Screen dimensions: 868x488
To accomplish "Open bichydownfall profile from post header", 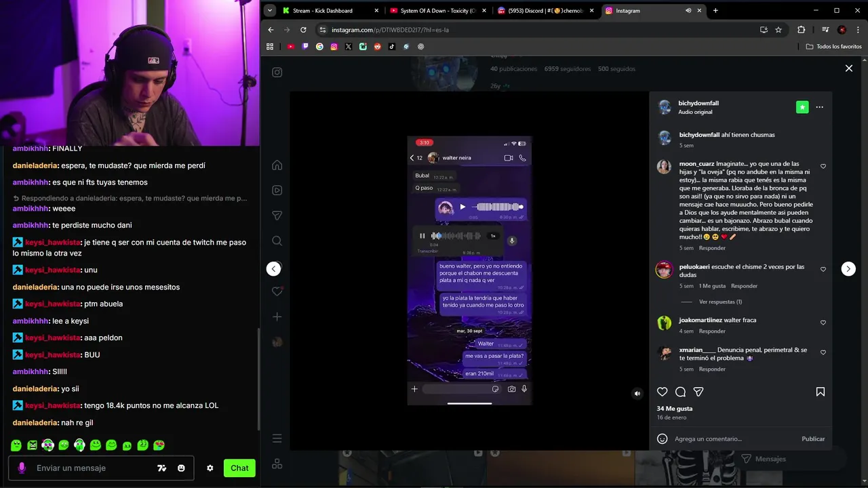I will point(698,103).
